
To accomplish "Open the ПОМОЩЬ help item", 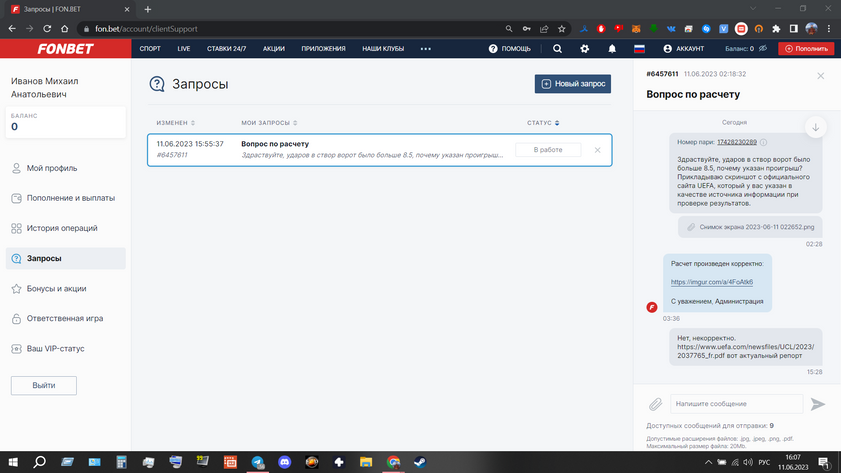I will pyautogui.click(x=510, y=49).
